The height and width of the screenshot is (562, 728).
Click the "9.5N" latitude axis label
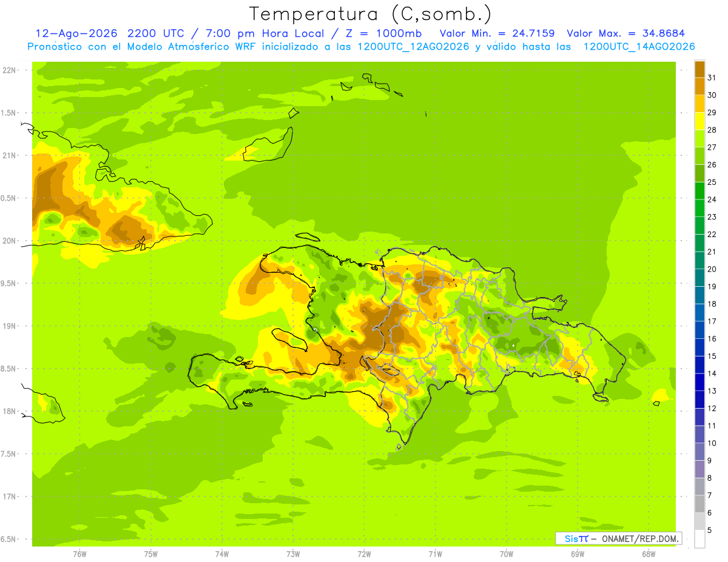(8, 283)
